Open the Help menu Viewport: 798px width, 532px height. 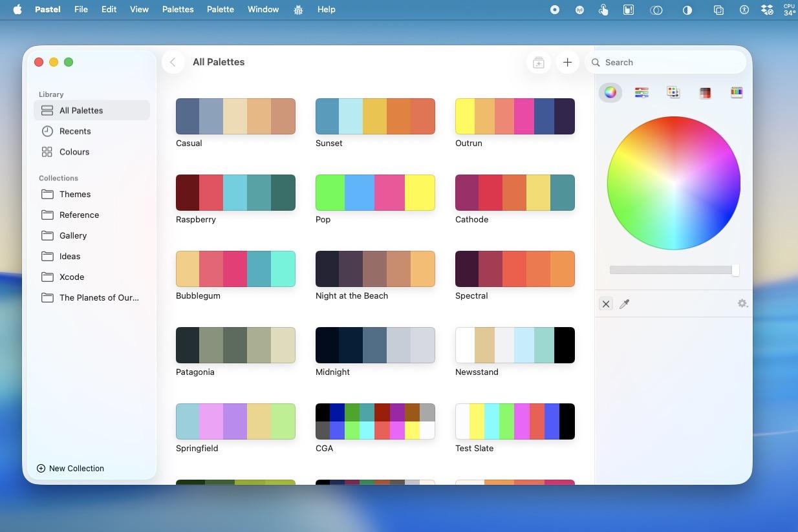pyautogui.click(x=327, y=10)
